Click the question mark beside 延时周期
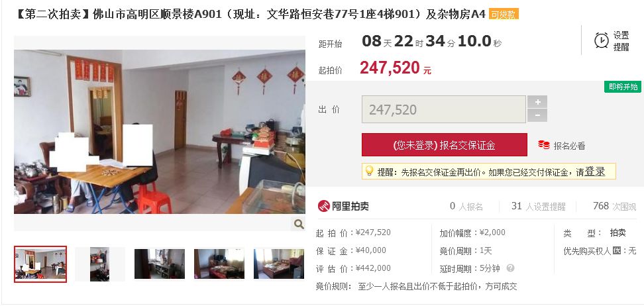The width and height of the screenshot is (644, 306). pyautogui.click(x=510, y=268)
